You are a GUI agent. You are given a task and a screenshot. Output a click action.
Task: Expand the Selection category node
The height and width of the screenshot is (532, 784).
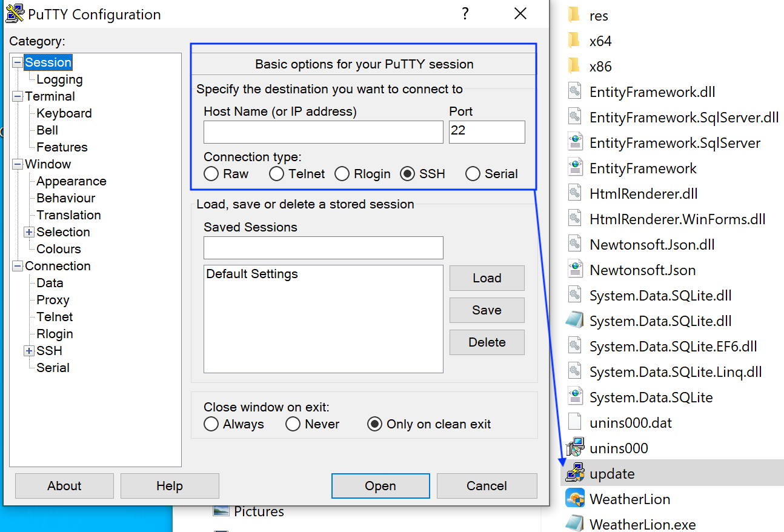coord(29,232)
